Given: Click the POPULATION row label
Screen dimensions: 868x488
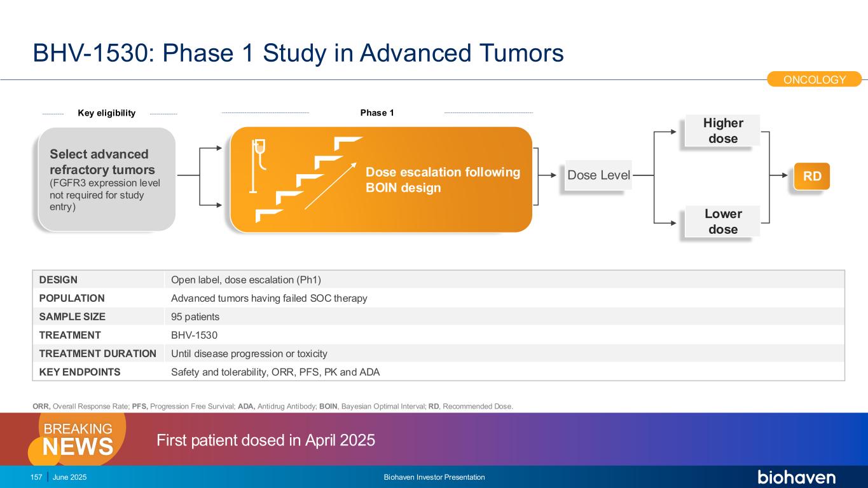Looking at the screenshot, I should coord(72,298).
